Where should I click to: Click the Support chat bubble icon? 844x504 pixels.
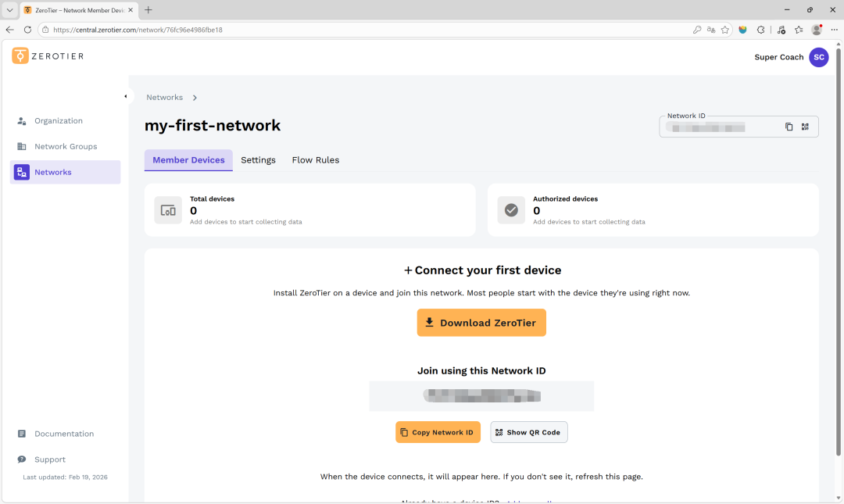pos(22,459)
